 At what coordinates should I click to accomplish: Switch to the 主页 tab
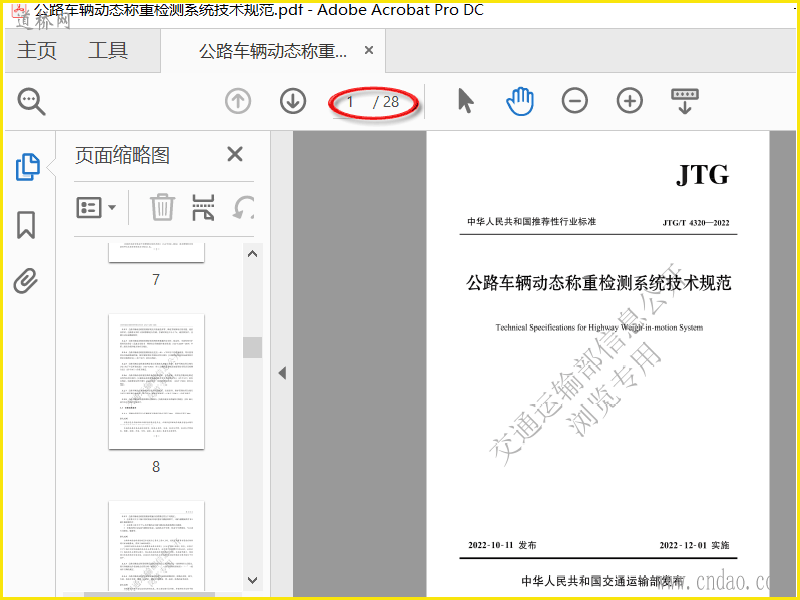point(37,51)
